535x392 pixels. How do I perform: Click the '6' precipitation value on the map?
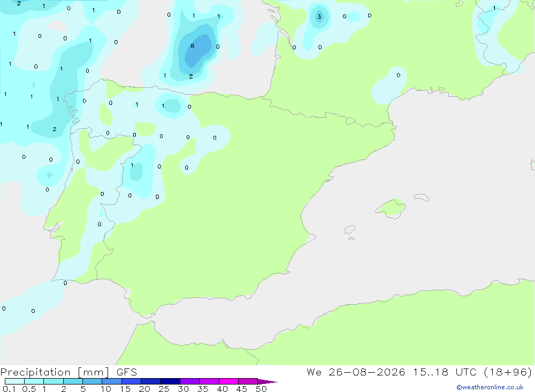(x=193, y=46)
